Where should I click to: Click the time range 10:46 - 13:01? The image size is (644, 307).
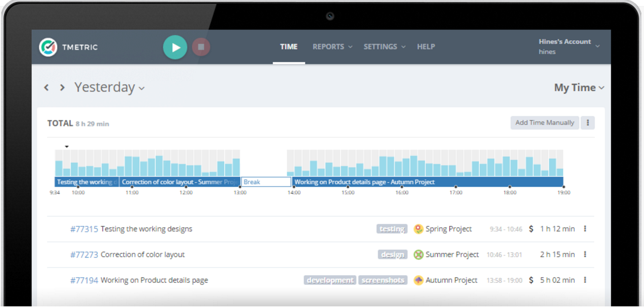point(504,255)
